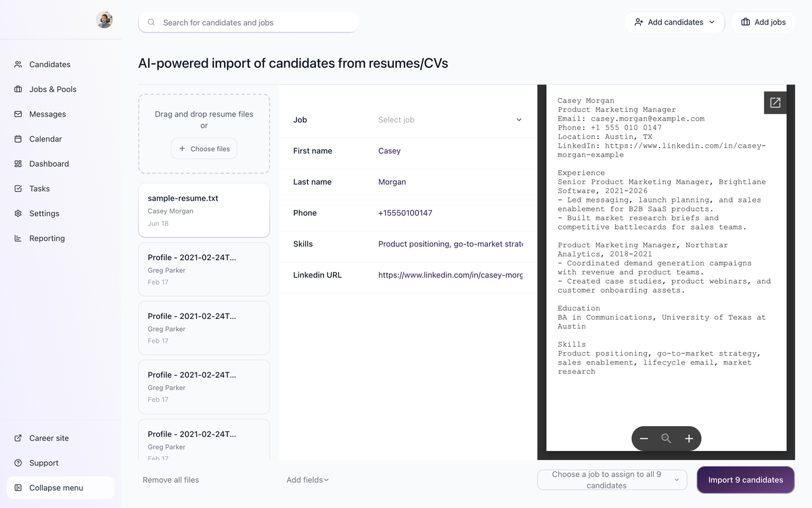Click Import 9 candidates button
The image size is (812, 508).
coord(746,480)
